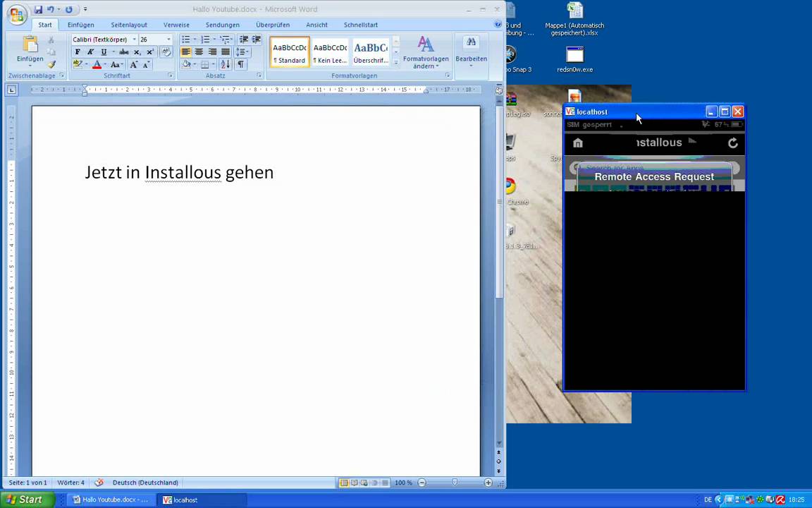Click the spelling check status icon
The image size is (812, 508).
click(x=99, y=483)
